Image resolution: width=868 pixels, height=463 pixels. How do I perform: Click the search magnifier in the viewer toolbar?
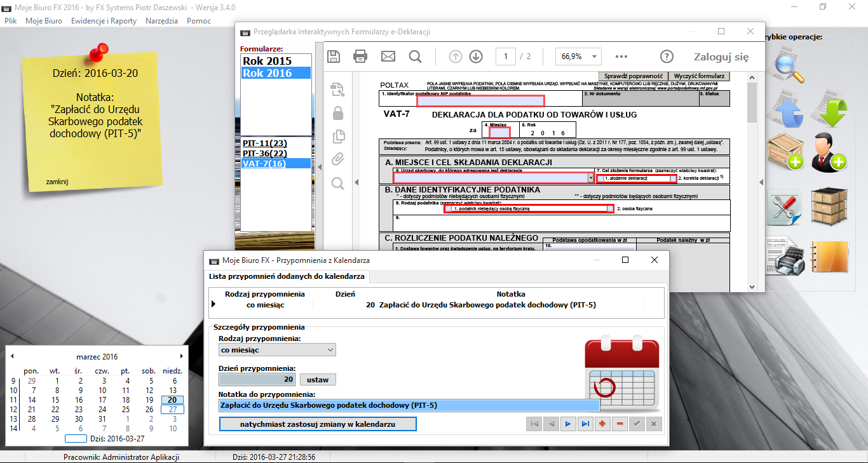(415, 57)
